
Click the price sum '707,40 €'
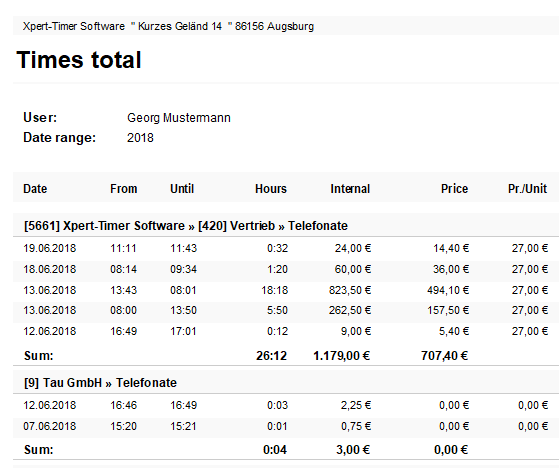tap(444, 356)
